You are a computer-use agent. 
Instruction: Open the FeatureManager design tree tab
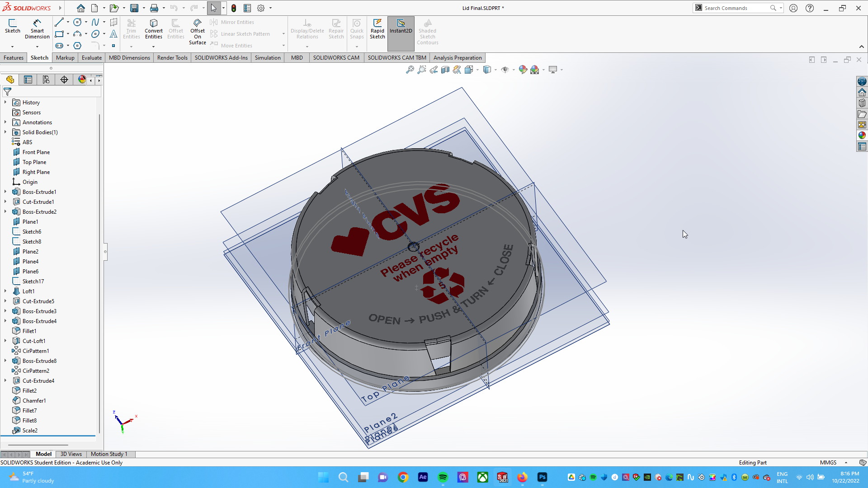(x=10, y=80)
